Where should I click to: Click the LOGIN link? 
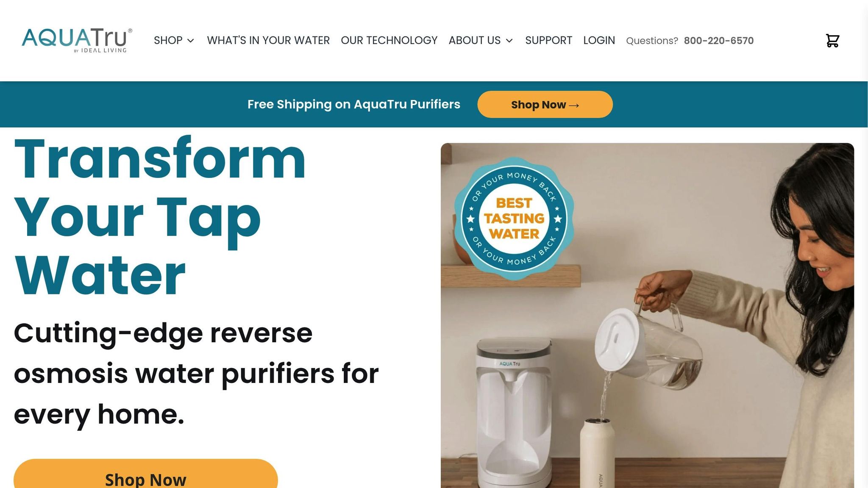pos(599,40)
